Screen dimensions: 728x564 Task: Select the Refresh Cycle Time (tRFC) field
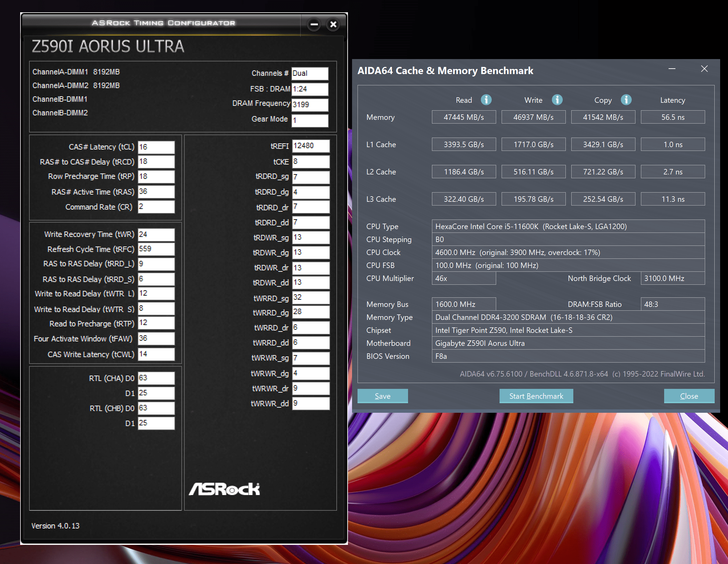pos(156,249)
